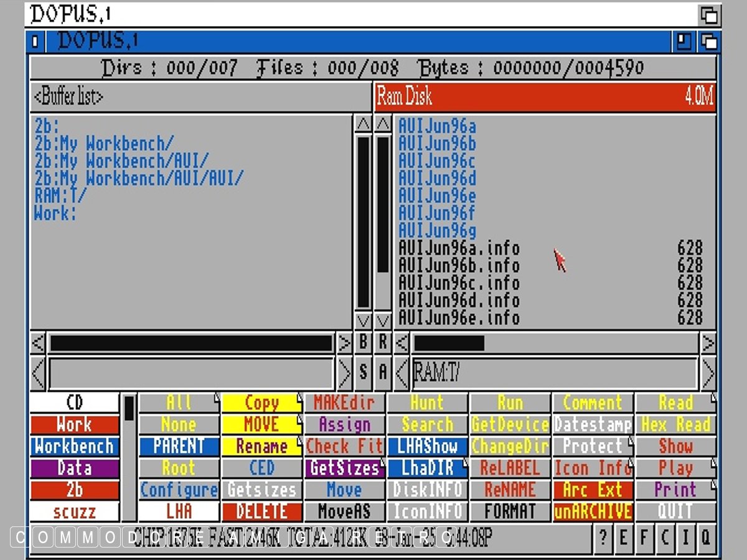This screenshot has height=560, width=747.
Task: Click the RAM:T/ path input field
Action: point(554,373)
